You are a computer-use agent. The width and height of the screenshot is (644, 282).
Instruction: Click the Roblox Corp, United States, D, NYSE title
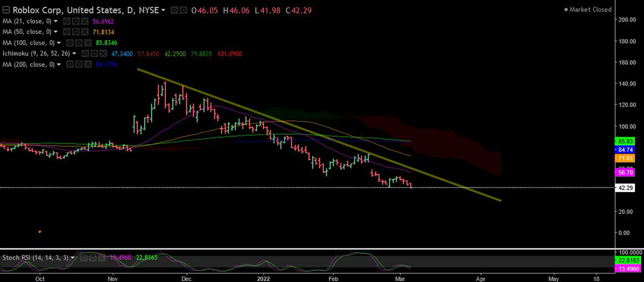(86, 10)
